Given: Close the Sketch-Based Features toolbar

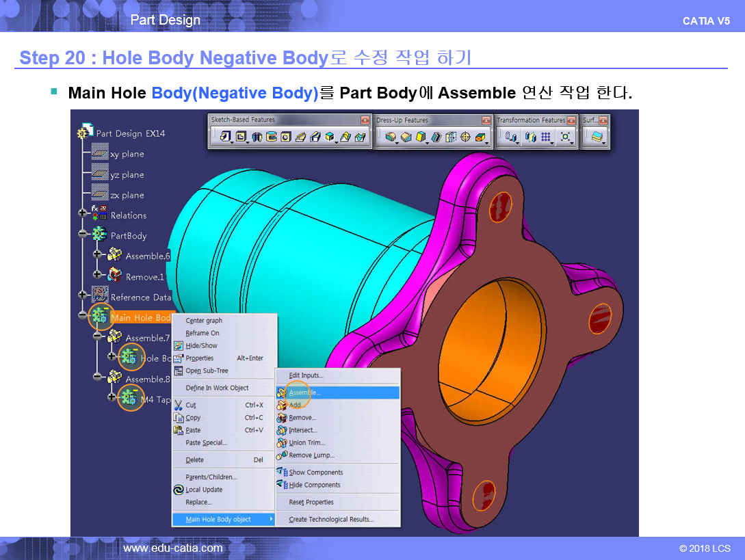Looking at the screenshot, I should click(364, 120).
